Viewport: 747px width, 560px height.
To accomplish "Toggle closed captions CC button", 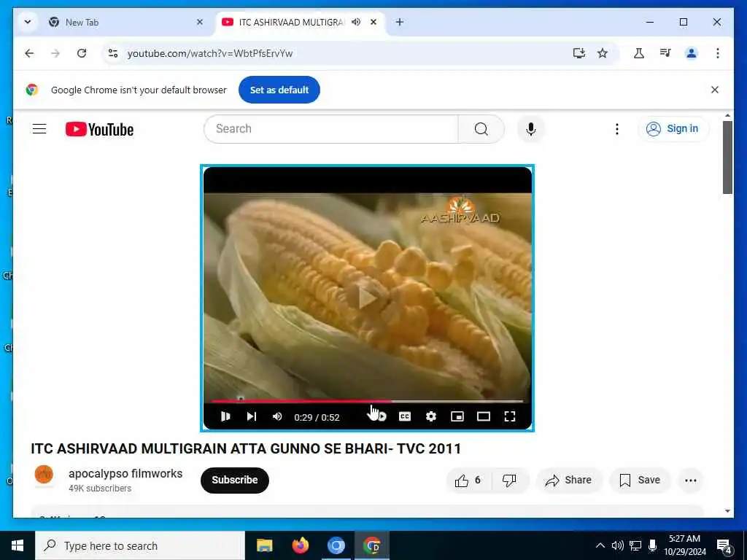I will (404, 416).
